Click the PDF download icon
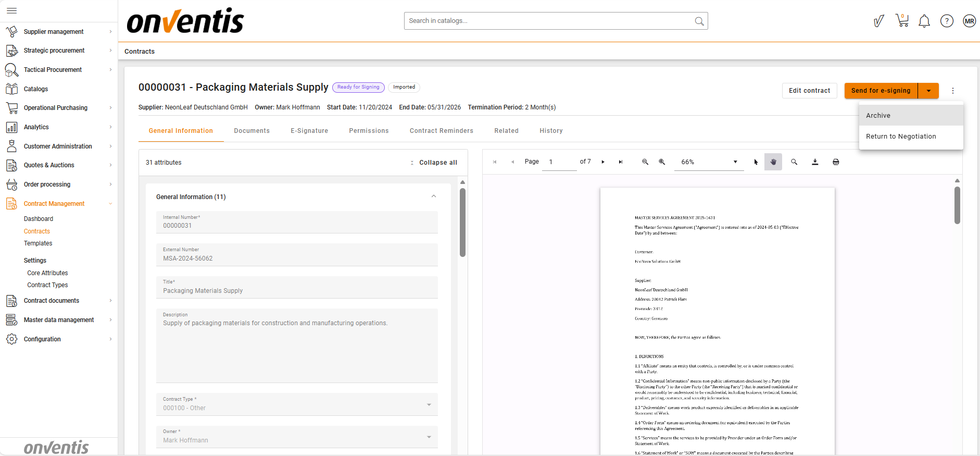This screenshot has width=980, height=456. tap(815, 162)
